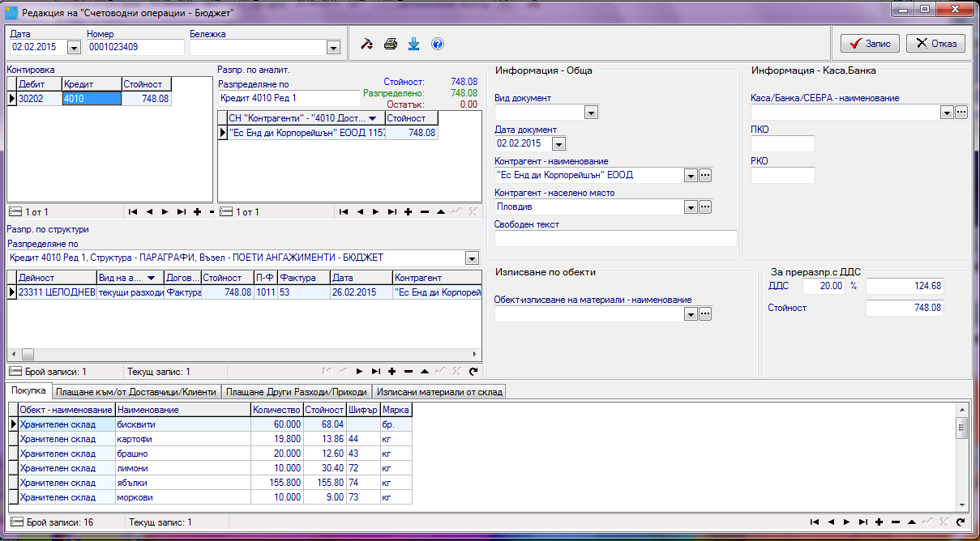The width and height of the screenshot is (980, 541).
Task: Expand the Каса/Банка/СЕБРА наименование dropdown
Action: pos(947,113)
